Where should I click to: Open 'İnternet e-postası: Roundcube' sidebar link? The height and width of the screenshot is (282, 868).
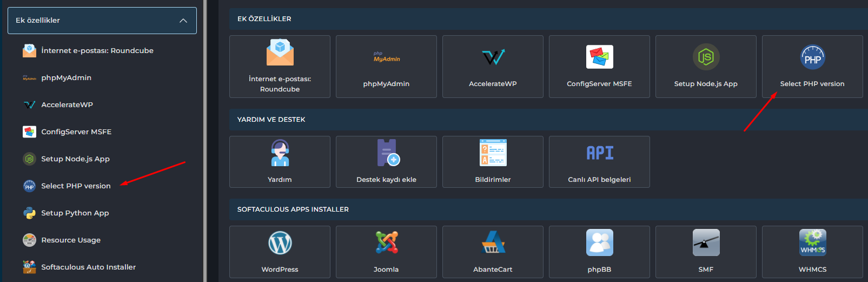97,50
